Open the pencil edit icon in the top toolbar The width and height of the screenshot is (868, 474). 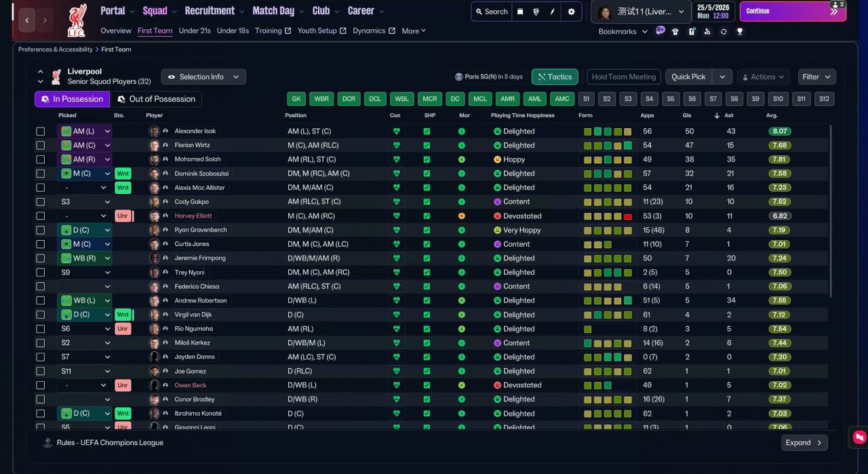click(x=552, y=12)
